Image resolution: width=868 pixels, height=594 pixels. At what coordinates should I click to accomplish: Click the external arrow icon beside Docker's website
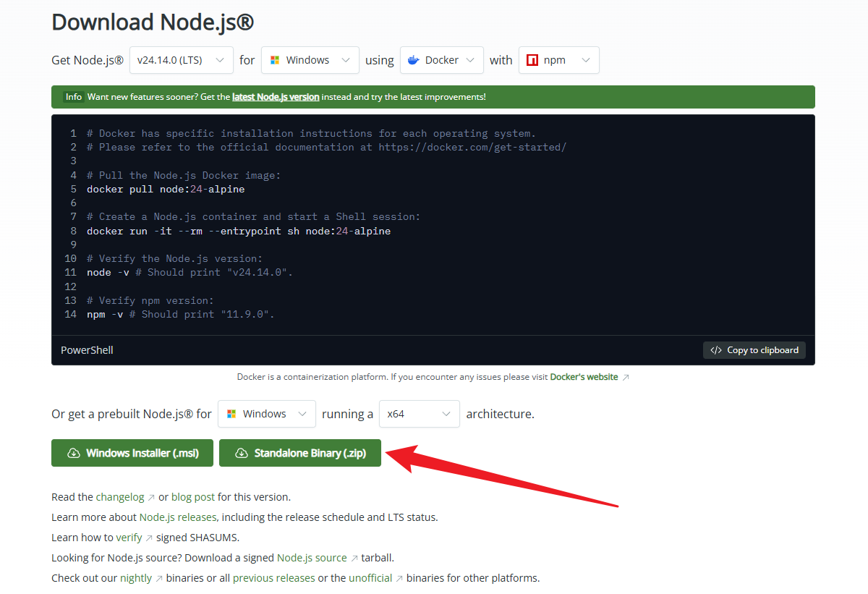626,378
